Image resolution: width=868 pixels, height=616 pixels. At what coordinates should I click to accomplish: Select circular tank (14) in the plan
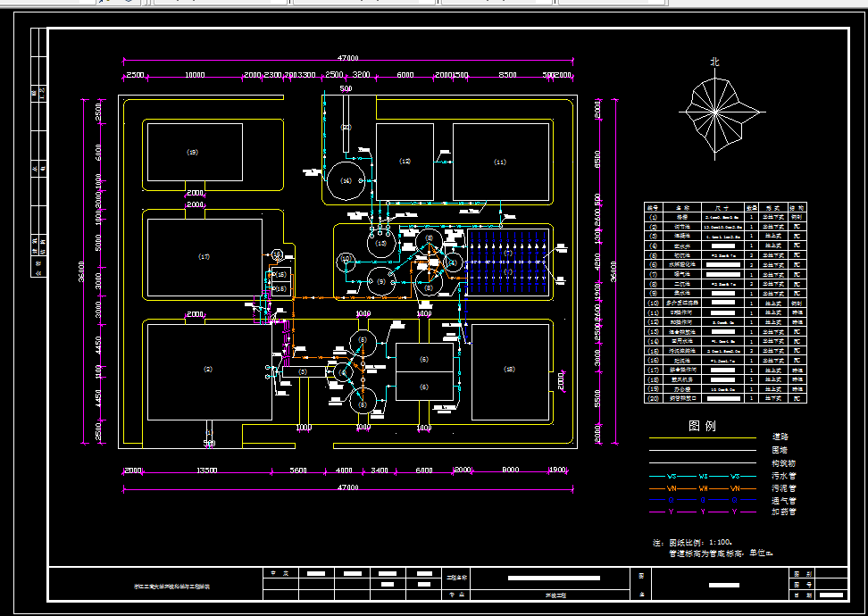345,180
